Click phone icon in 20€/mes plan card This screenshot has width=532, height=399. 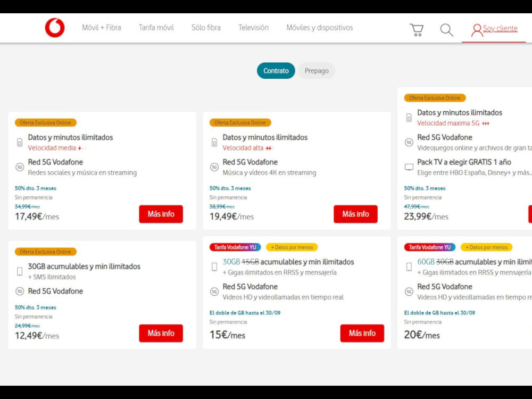[x=409, y=267]
